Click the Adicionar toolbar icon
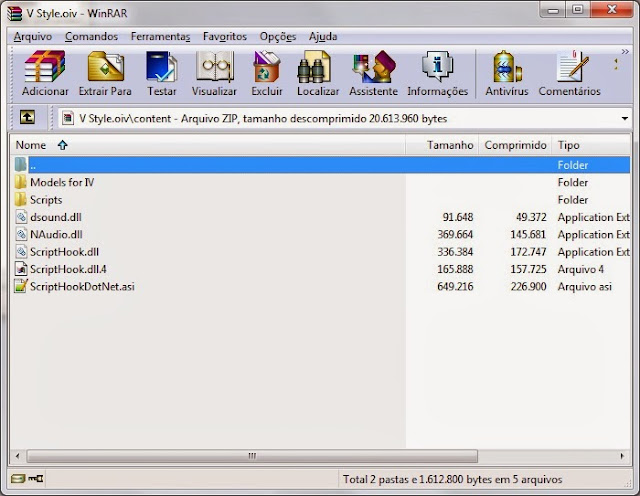Viewport: 640px width, 496px height. [x=44, y=67]
